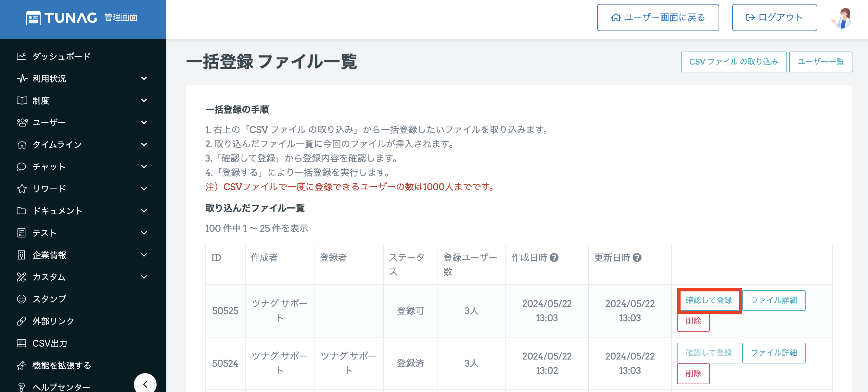The width and height of the screenshot is (868, 392).
Task: Click 確認して登録 for file 50525
Action: pos(708,300)
